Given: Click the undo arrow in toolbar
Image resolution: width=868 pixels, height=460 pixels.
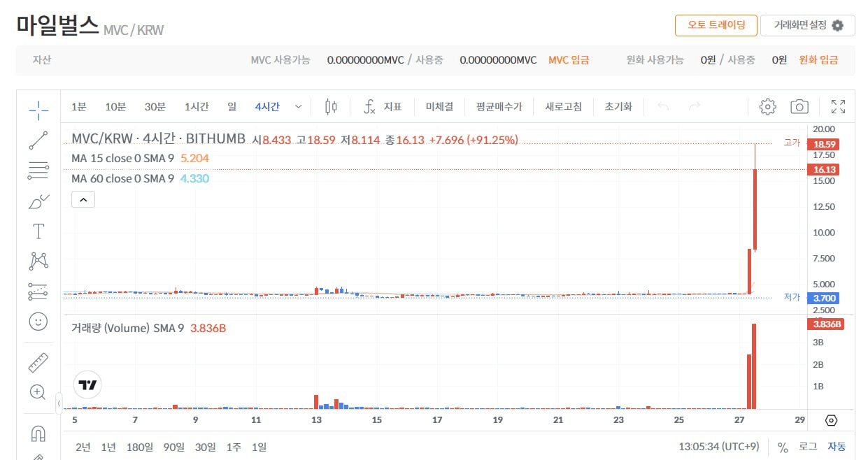Looking at the screenshot, I should click(663, 107).
